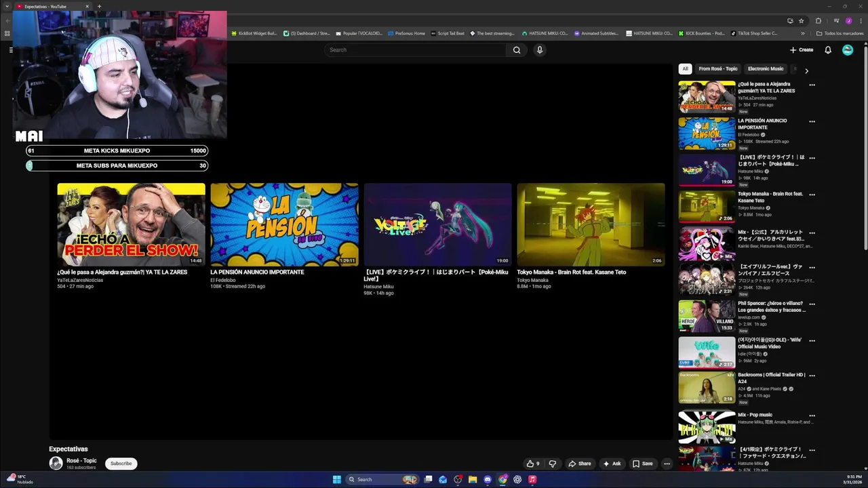The image size is (868, 488).
Task: Open the Rosé - Topic channel avatar
Action: tap(56, 464)
